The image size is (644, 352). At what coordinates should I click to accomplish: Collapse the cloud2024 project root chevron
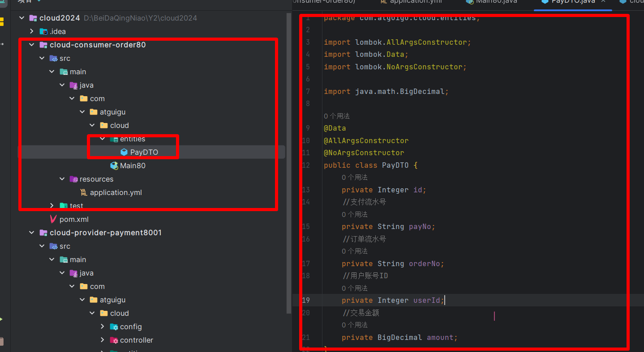(x=21, y=18)
